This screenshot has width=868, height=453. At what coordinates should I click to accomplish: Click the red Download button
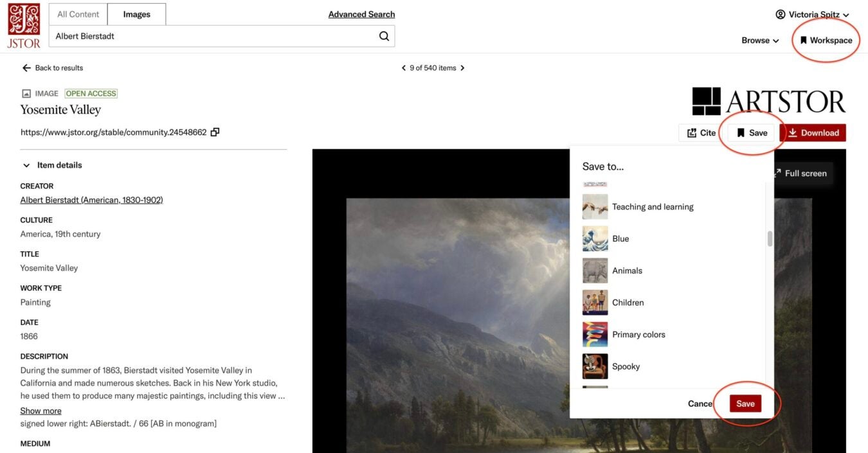point(814,132)
